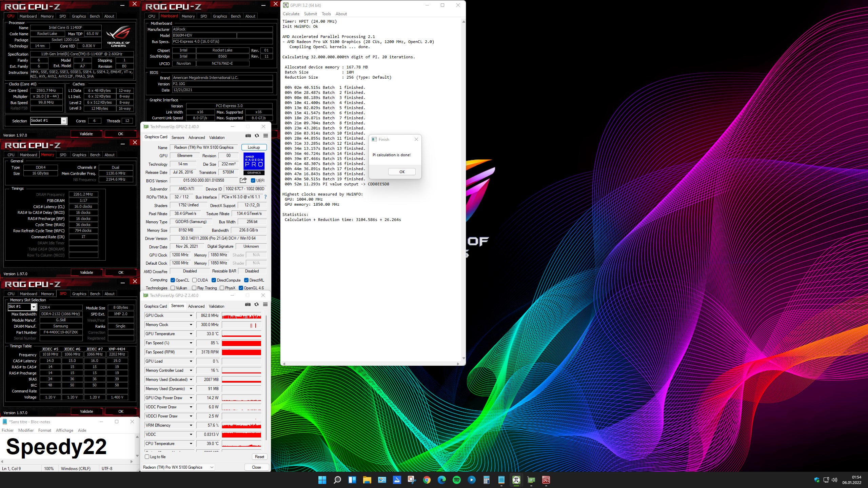Open media player icon on taskbar

pos(471,480)
